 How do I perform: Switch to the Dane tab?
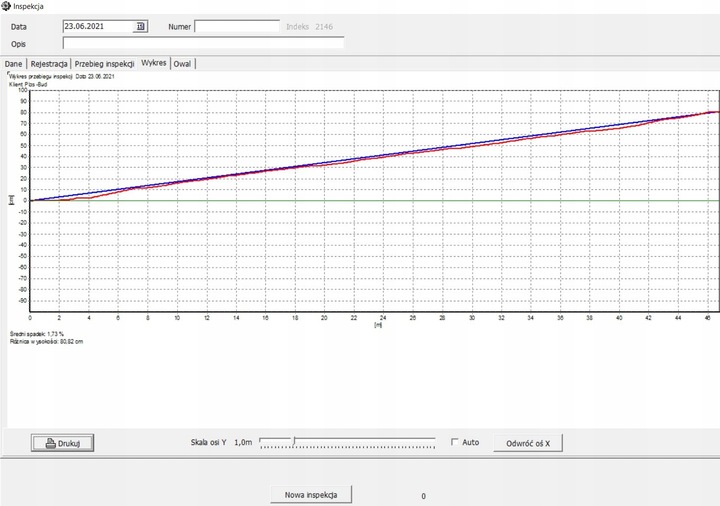(14, 64)
